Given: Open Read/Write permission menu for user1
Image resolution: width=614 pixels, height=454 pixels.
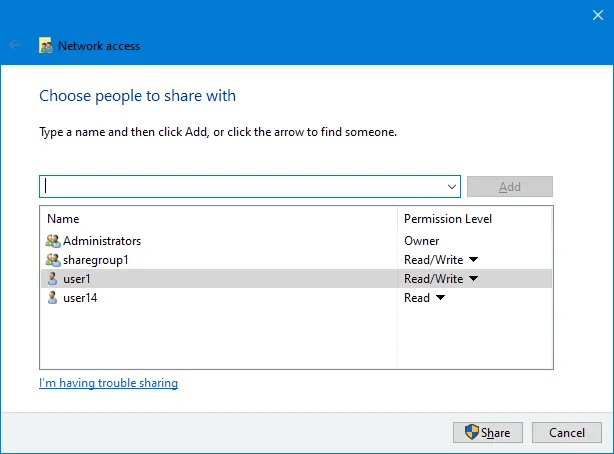Looking at the screenshot, I should coord(473,279).
